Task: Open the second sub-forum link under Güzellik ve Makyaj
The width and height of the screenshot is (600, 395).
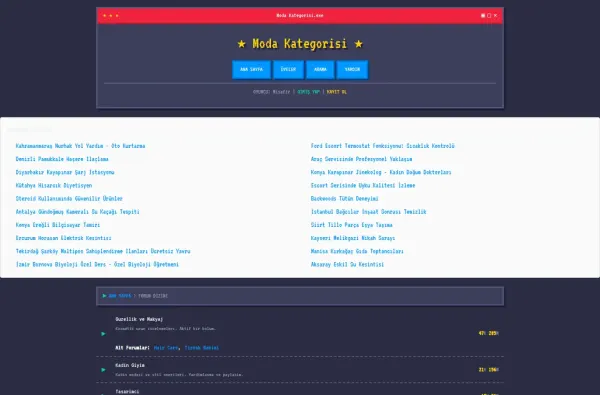Action: pos(202,348)
